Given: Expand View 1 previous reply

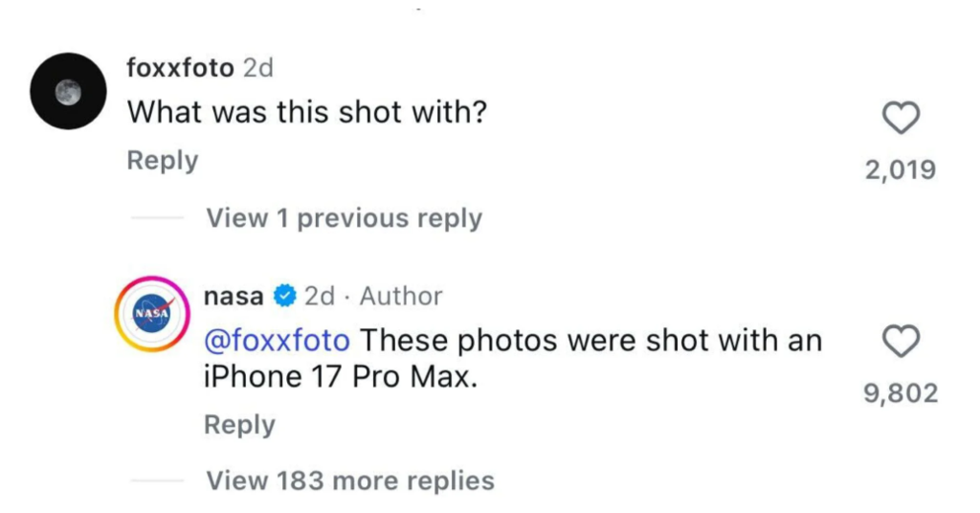Looking at the screenshot, I should 345,218.
